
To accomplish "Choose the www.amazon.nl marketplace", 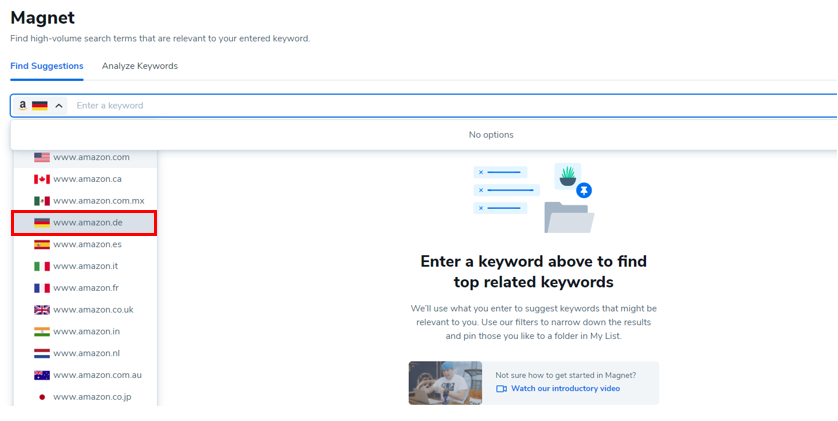I will pos(86,353).
